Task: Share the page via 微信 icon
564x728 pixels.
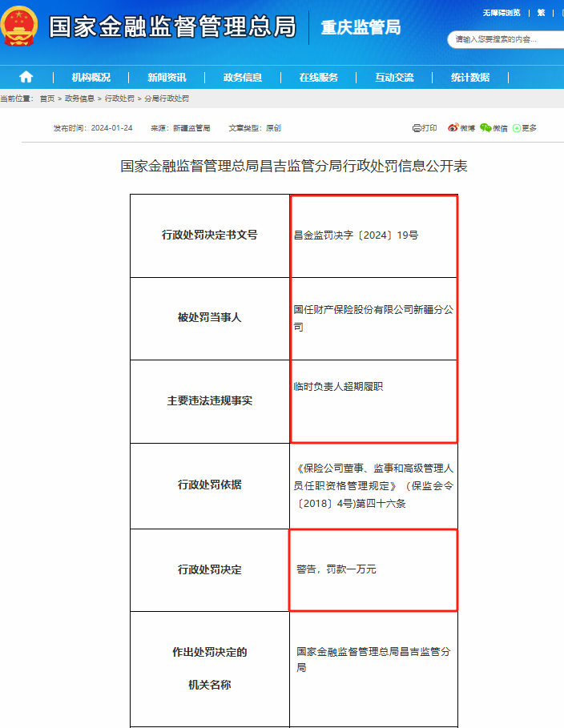Action: [x=495, y=128]
